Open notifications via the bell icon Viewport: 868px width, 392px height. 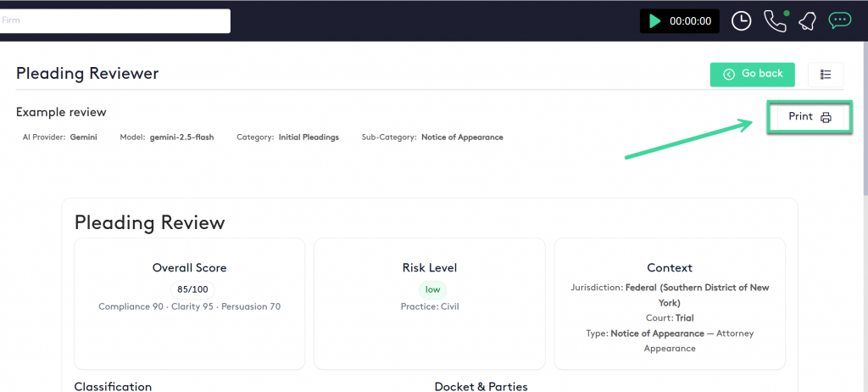[807, 21]
